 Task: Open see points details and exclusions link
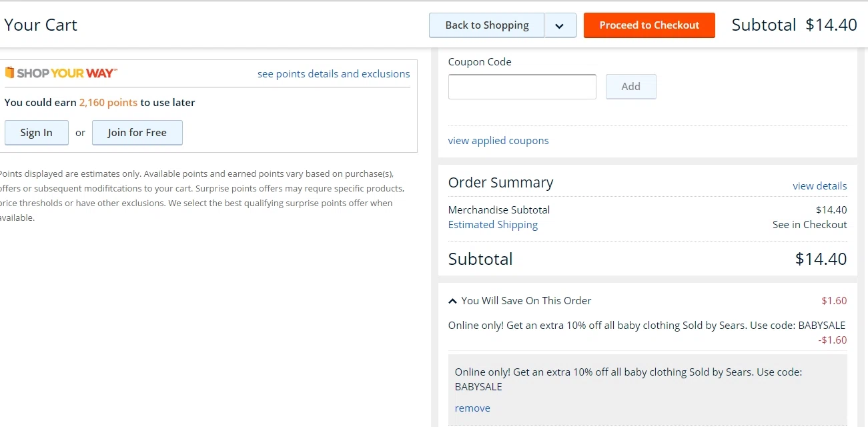click(334, 74)
